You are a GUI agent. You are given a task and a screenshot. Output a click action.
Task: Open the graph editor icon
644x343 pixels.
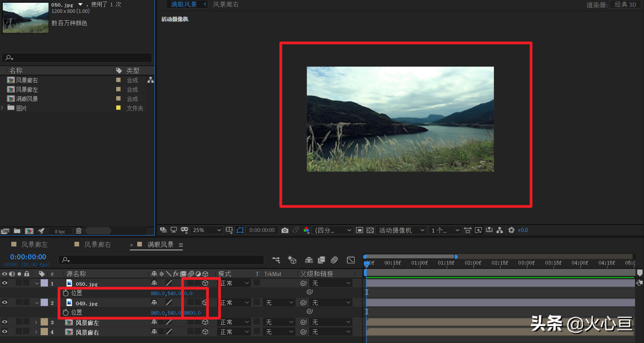(x=351, y=260)
